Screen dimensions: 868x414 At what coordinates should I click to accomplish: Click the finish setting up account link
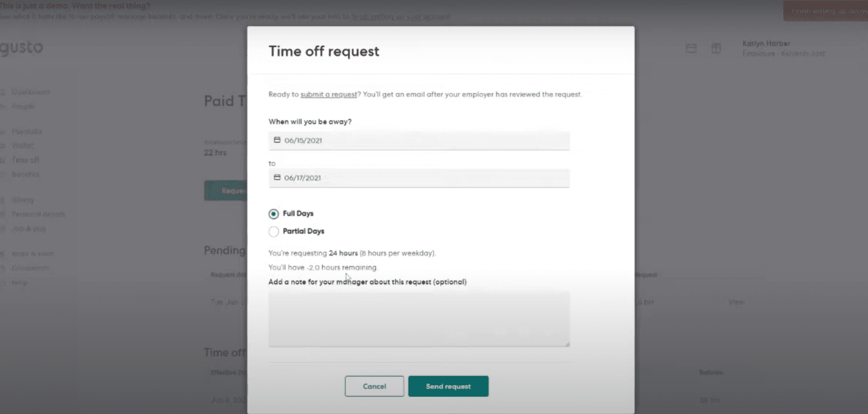click(401, 17)
